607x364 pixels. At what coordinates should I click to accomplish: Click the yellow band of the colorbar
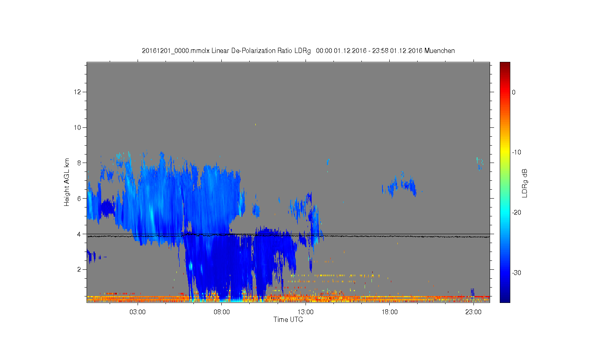[505, 152]
